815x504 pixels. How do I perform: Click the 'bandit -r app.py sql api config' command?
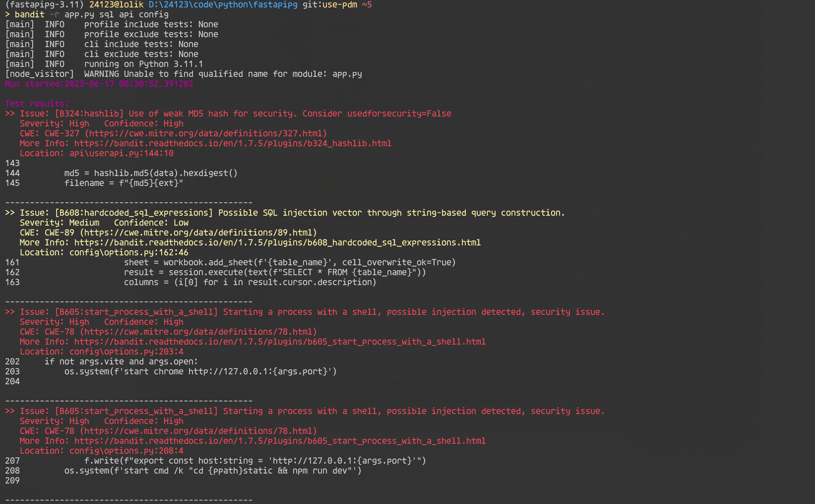[x=92, y=15]
